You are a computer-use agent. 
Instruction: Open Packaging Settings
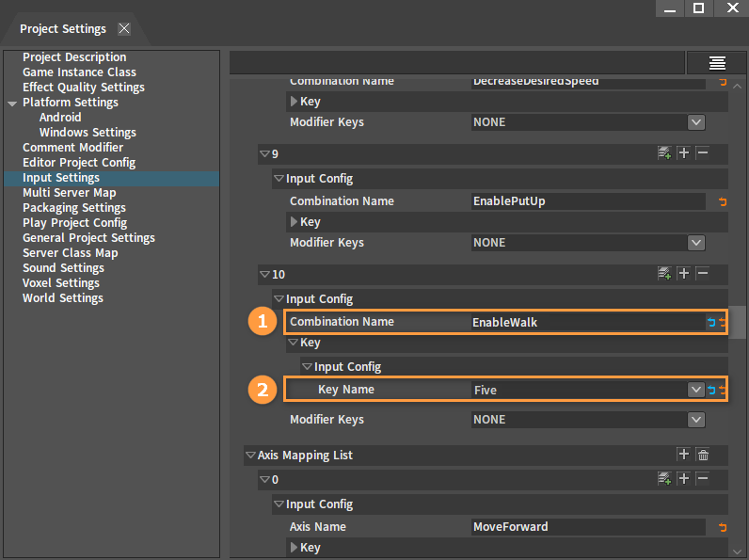click(74, 208)
